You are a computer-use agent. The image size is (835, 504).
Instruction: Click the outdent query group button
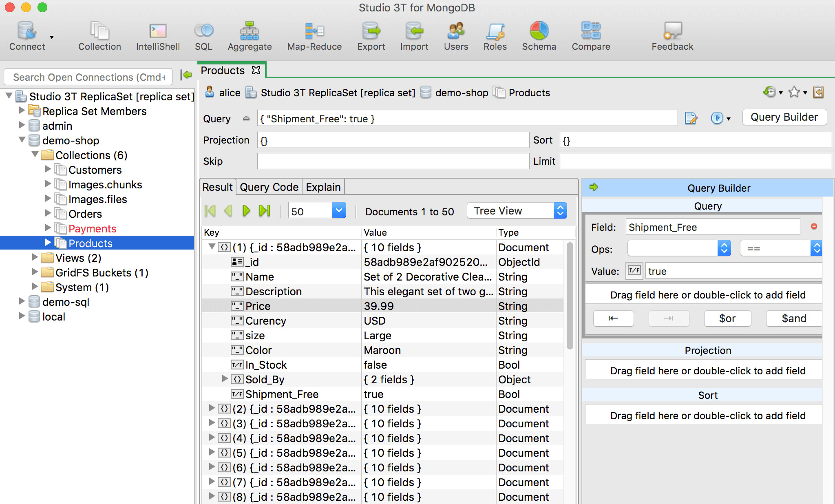click(x=613, y=318)
